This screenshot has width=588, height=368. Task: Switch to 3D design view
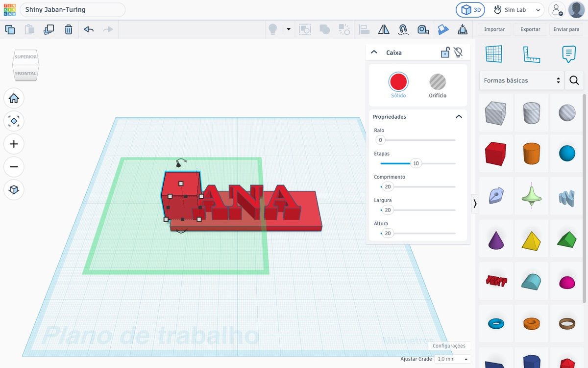tap(470, 10)
